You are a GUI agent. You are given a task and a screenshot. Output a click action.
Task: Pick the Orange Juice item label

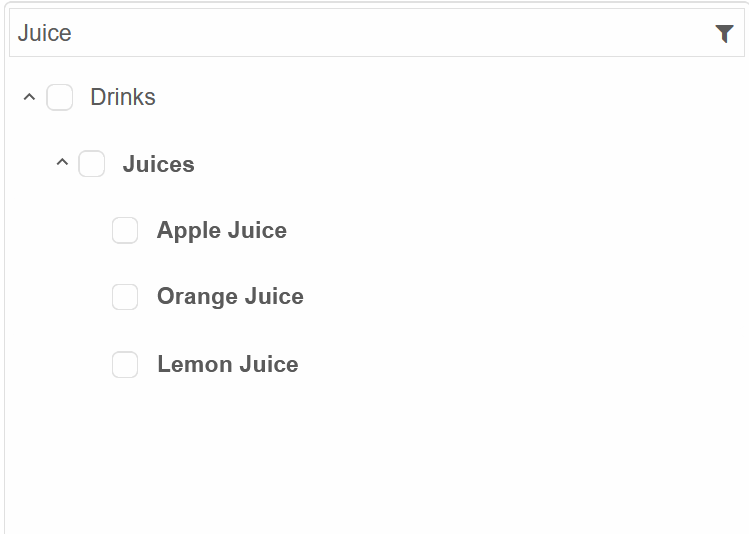(230, 297)
